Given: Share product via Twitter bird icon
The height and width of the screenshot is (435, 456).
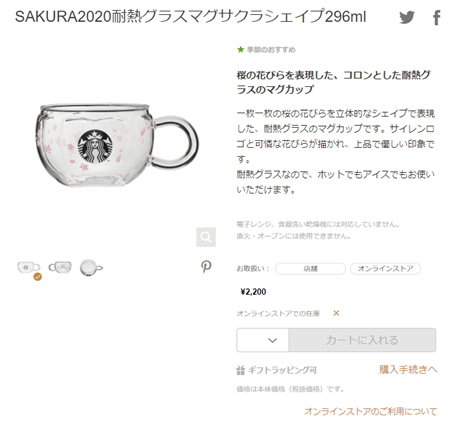Looking at the screenshot, I should point(407,17).
